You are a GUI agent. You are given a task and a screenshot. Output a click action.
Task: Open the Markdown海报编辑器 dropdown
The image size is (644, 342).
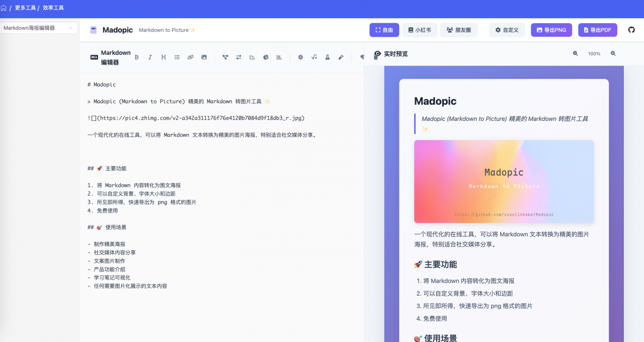pos(39,28)
